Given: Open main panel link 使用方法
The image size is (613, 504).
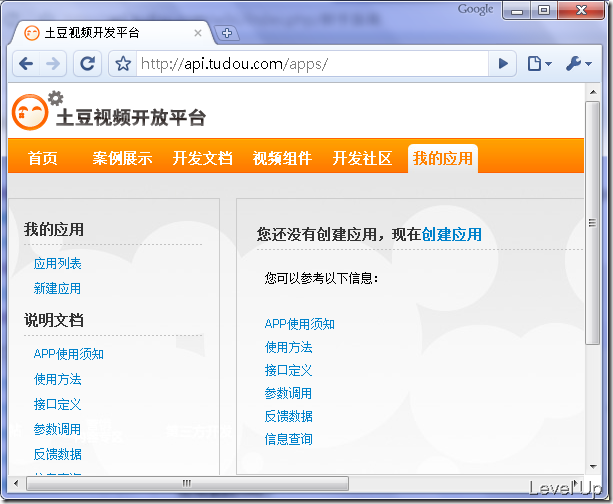Looking at the screenshot, I should point(289,347).
